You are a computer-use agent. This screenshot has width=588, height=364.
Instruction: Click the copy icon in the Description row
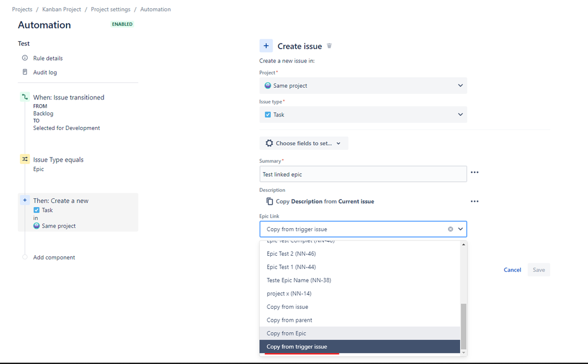click(x=269, y=201)
